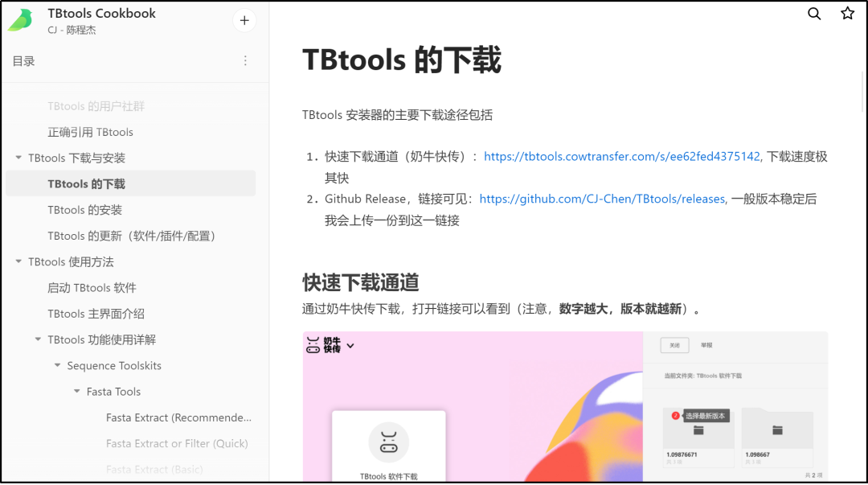Click the 奶牛快传 logo icon
Screen dimensions: 868x485
(313, 345)
